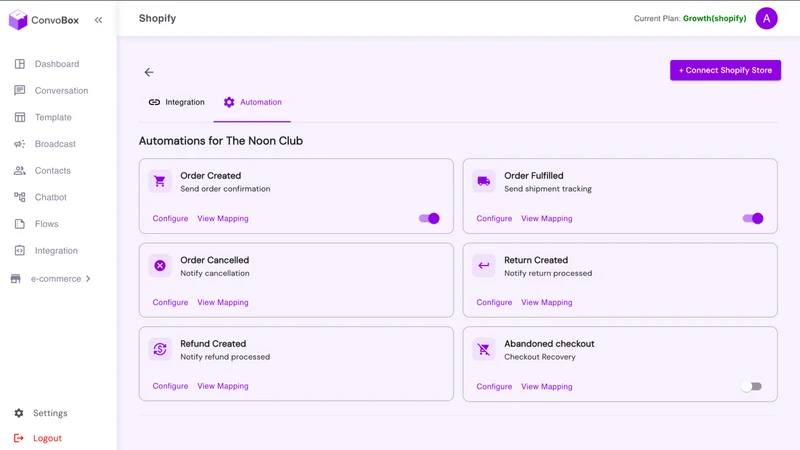The image size is (800, 450).
Task: Click 'Notify cancellation' description
Action: tap(215, 273)
